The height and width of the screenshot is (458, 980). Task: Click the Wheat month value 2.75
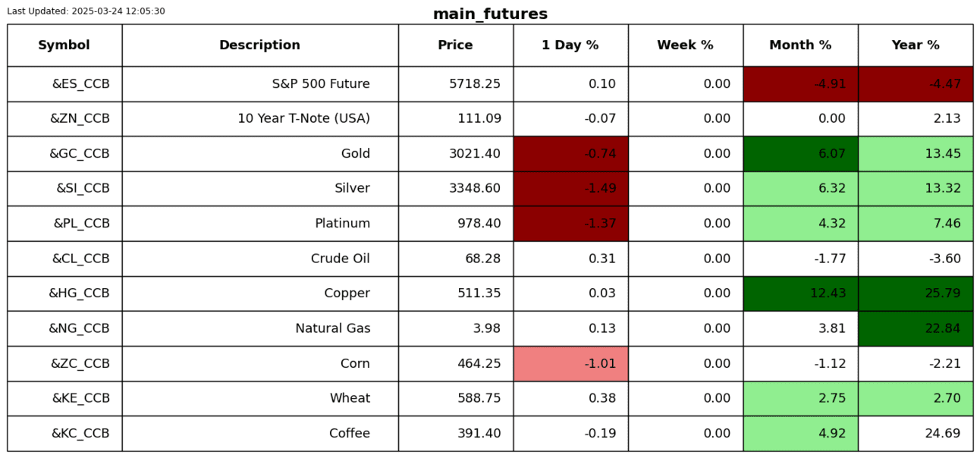(800, 399)
